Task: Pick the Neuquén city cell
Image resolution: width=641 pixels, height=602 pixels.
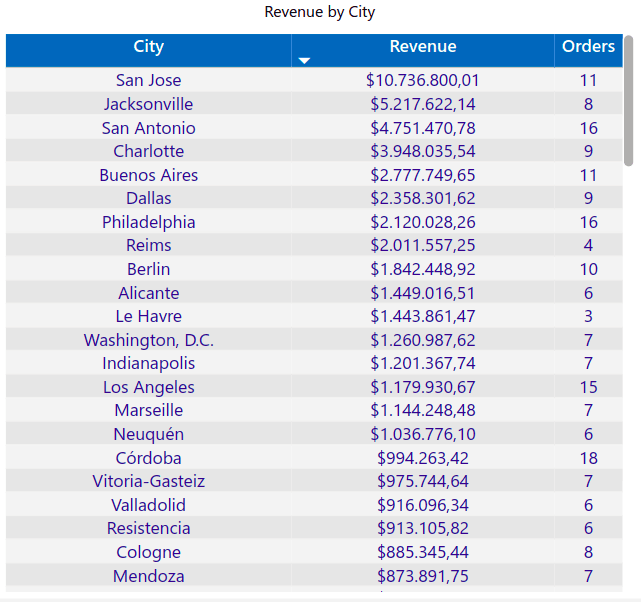Action: click(148, 434)
